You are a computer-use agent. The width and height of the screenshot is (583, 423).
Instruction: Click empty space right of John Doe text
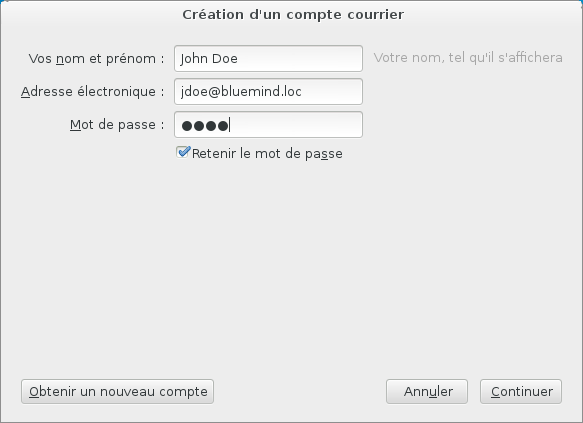(x=299, y=58)
